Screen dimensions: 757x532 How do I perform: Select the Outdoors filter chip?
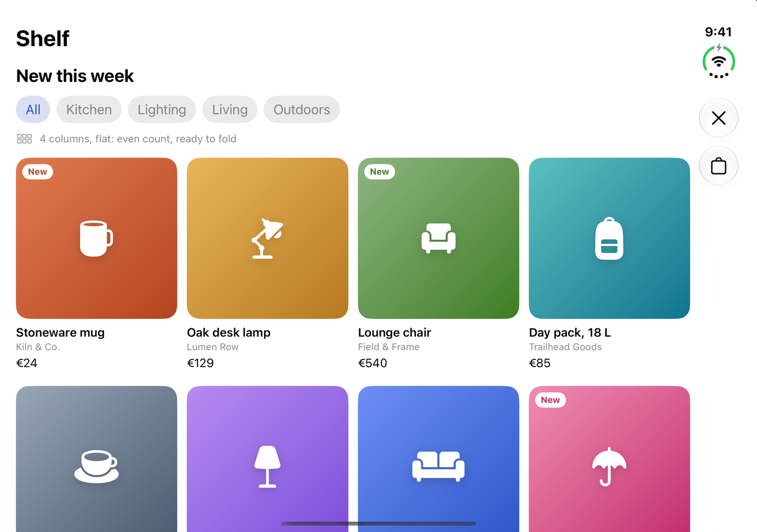[x=302, y=109]
